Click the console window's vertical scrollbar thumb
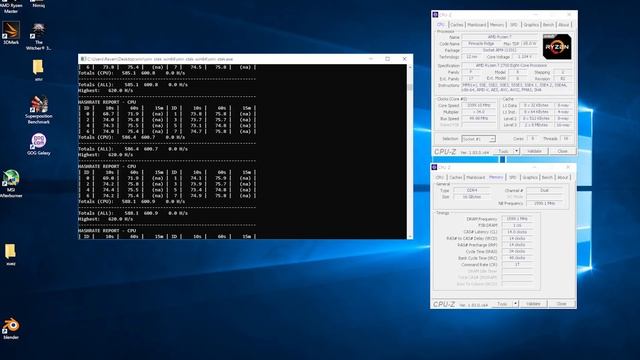640x360 pixels. coord(410,87)
